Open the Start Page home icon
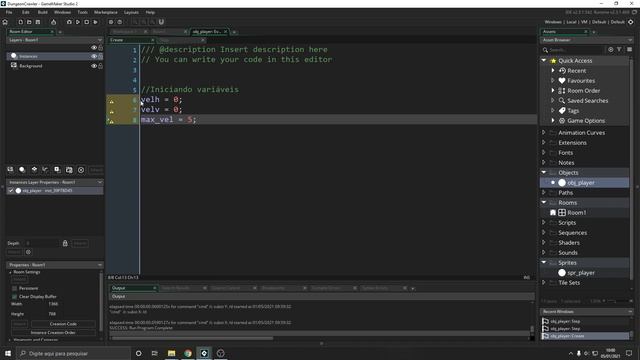Screen dimensions: 640x360 click(x=5, y=22)
